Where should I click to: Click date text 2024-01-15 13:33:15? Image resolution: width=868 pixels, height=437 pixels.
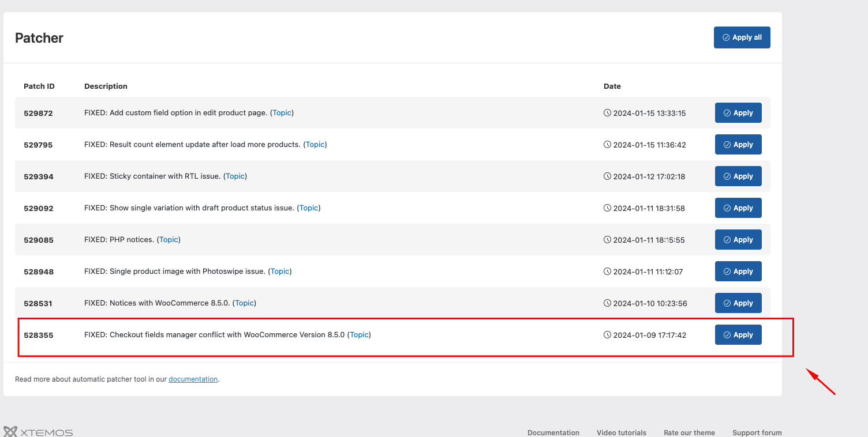click(x=649, y=113)
